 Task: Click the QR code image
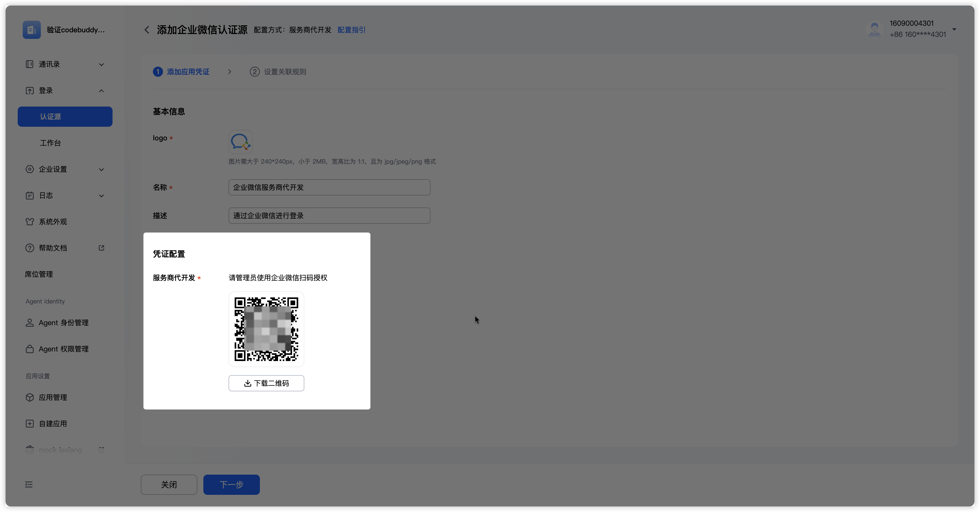click(x=266, y=329)
